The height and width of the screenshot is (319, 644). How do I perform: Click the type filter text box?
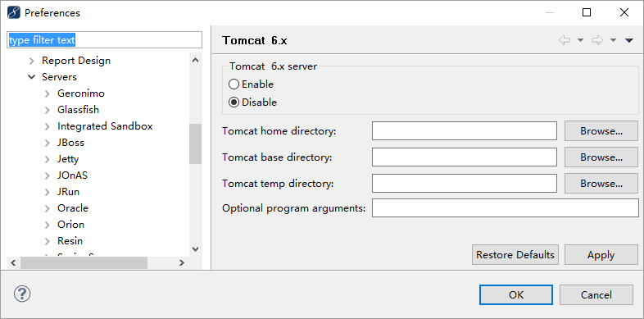(104, 40)
